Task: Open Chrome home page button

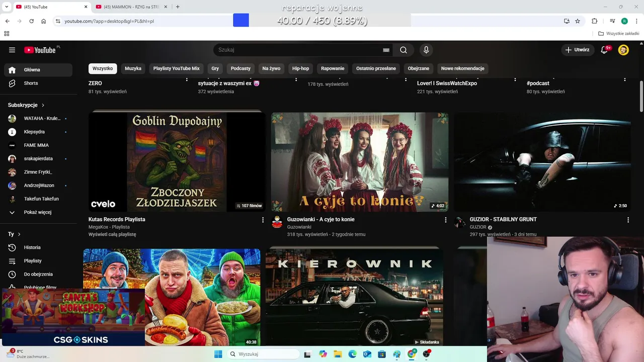Action: [44, 21]
